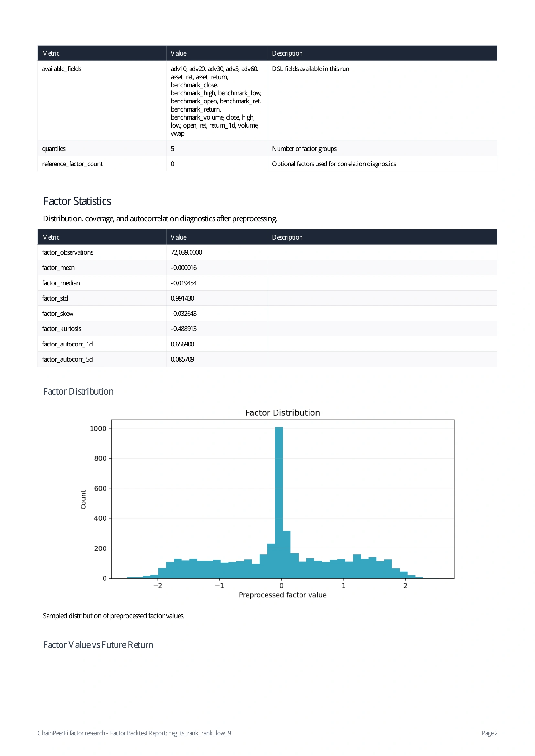
Task: Select the value -0.032643
Action: tap(183, 313)
